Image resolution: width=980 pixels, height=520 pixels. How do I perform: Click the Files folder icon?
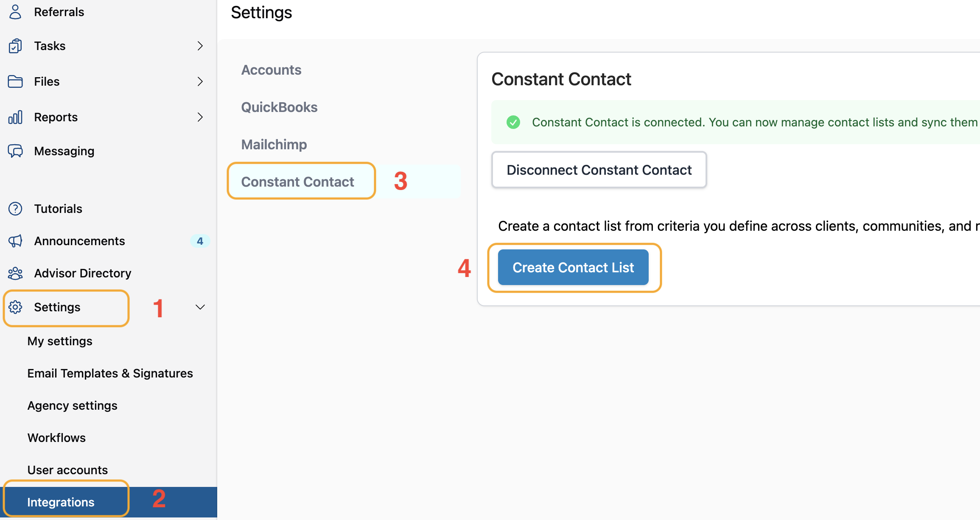15,81
